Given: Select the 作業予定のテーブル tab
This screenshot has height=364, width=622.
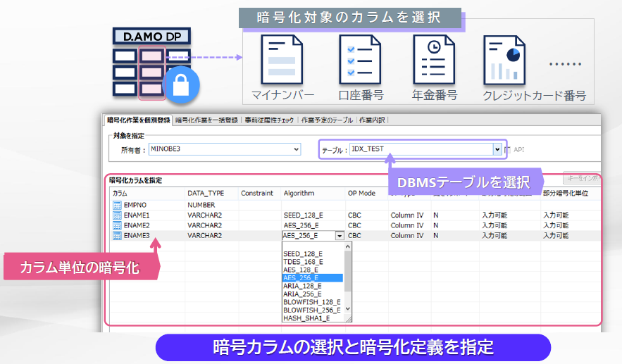Looking at the screenshot, I should [x=327, y=120].
